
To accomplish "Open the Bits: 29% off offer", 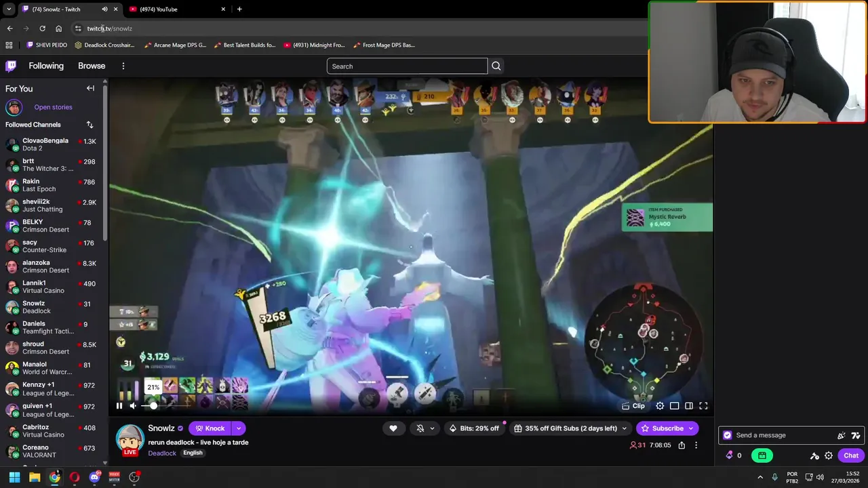I will tap(473, 428).
